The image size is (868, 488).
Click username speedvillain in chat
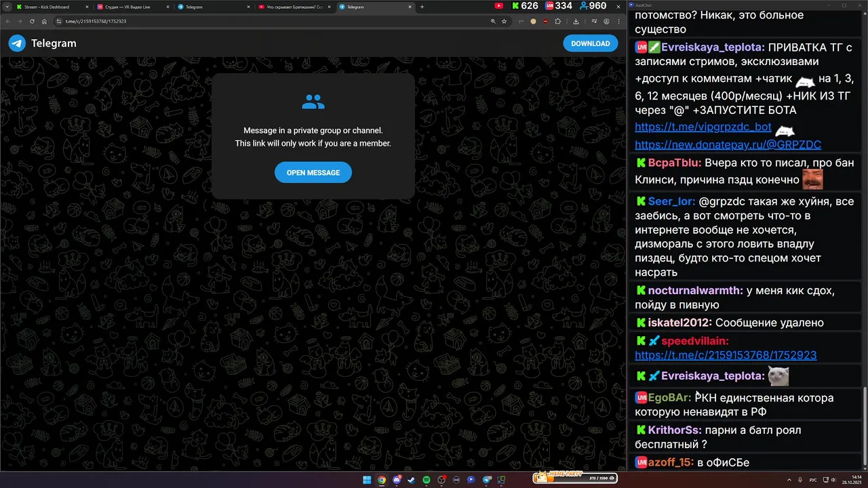click(x=695, y=341)
